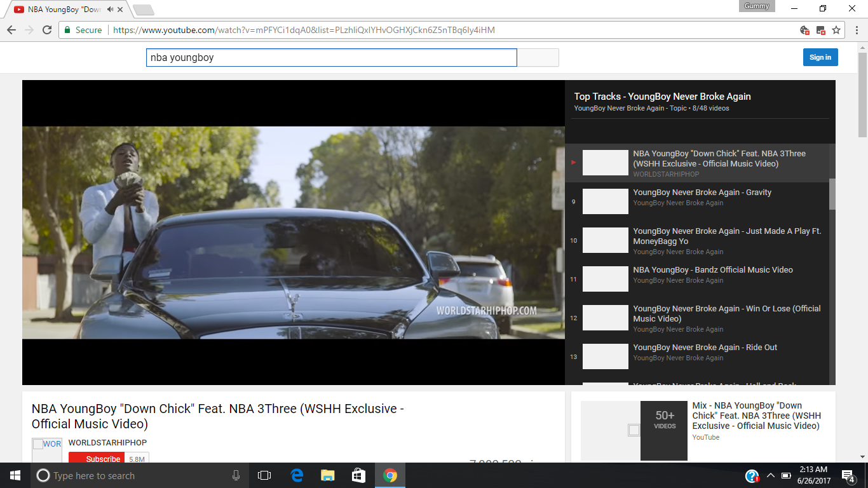
Task: Click the YouTube search input field
Action: (331, 57)
